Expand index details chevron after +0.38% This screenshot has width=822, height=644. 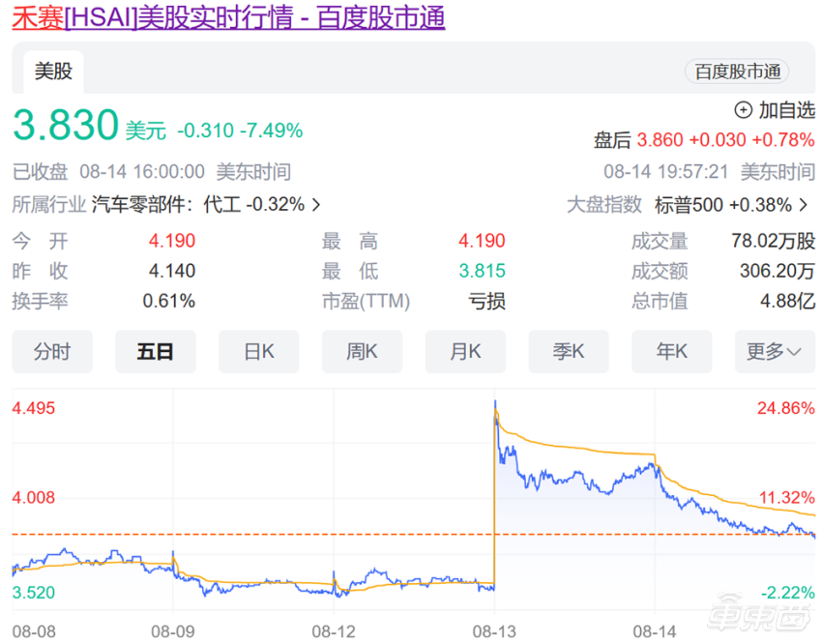tap(804, 205)
